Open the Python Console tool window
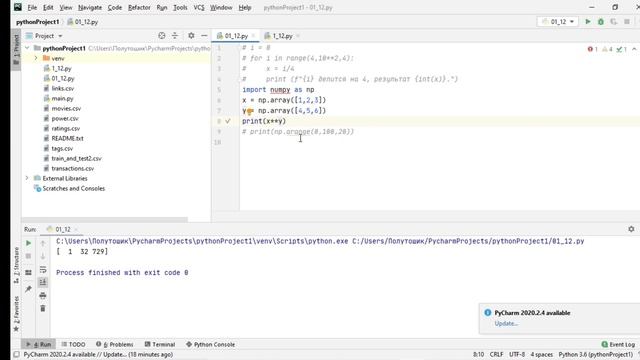The height and width of the screenshot is (360, 640). [211, 344]
